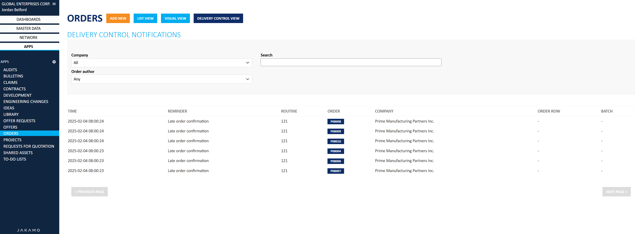Open Development in the sidebar
644x234 pixels.
(x=18, y=95)
